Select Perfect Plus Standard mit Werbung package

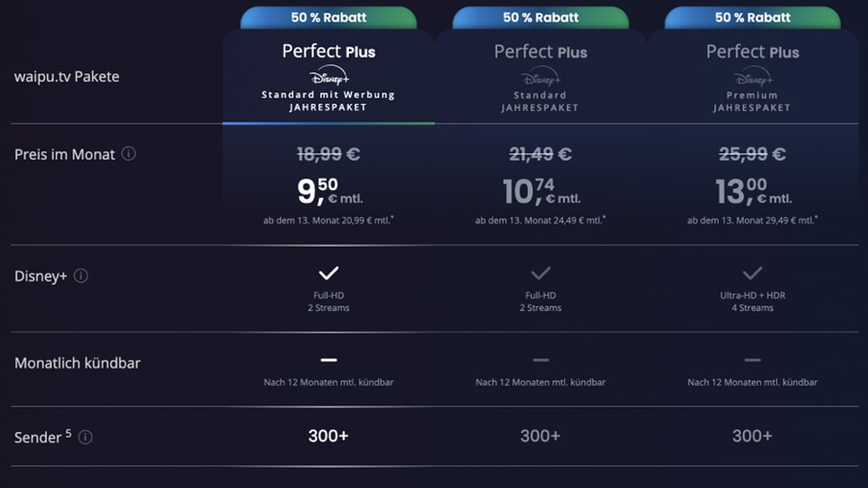[x=328, y=52]
